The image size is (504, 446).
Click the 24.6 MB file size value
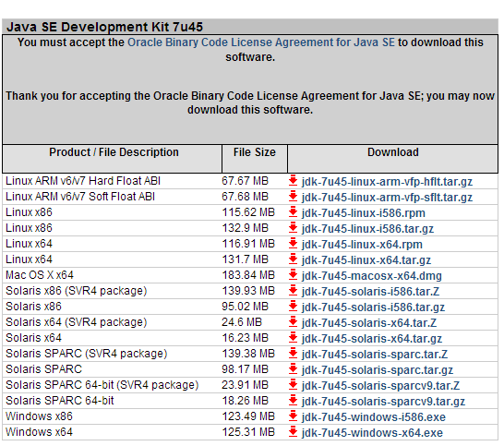coord(242,322)
